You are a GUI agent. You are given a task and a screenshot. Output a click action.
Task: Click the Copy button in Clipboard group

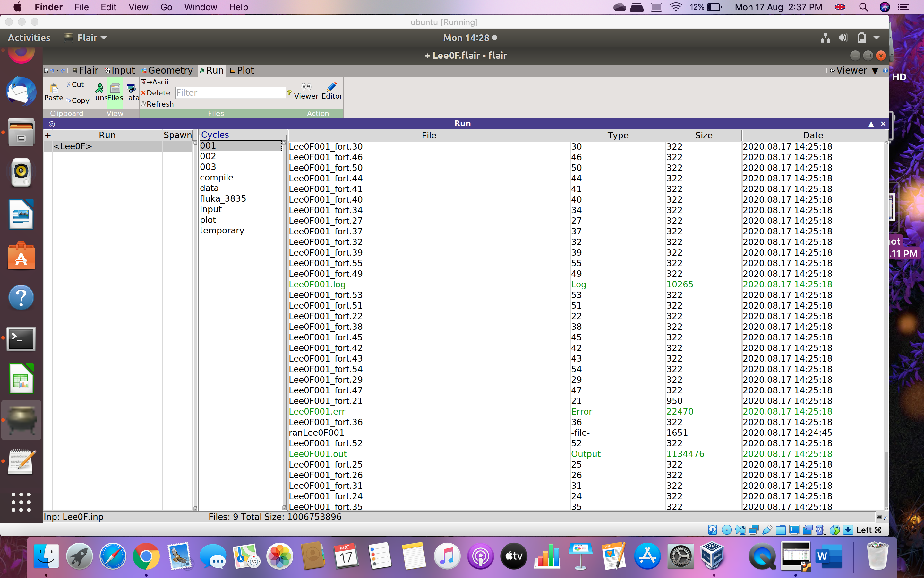pos(78,101)
